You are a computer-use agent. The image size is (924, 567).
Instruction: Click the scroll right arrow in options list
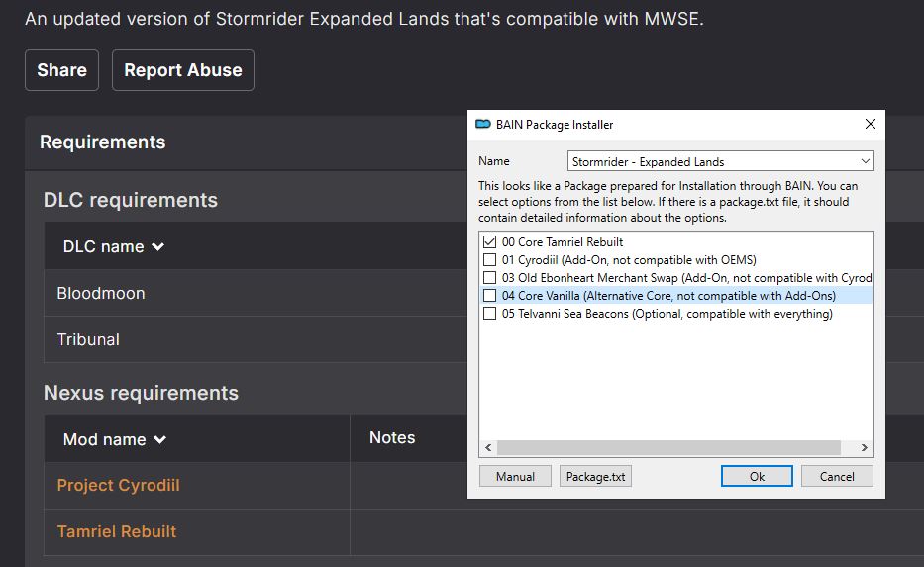(x=864, y=448)
